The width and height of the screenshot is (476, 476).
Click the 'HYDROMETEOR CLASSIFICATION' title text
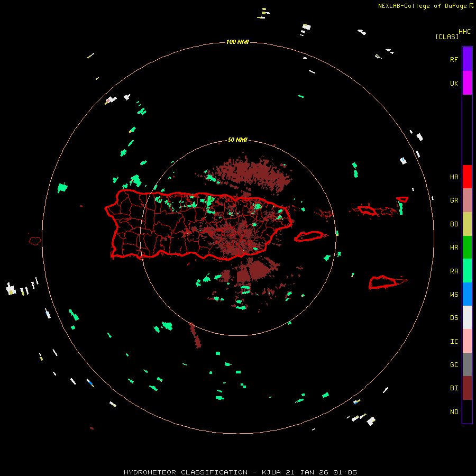click(x=186, y=472)
